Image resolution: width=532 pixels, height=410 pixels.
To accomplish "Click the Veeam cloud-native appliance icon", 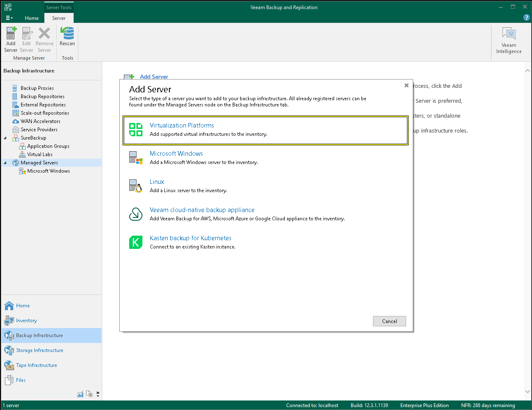I will (x=136, y=214).
